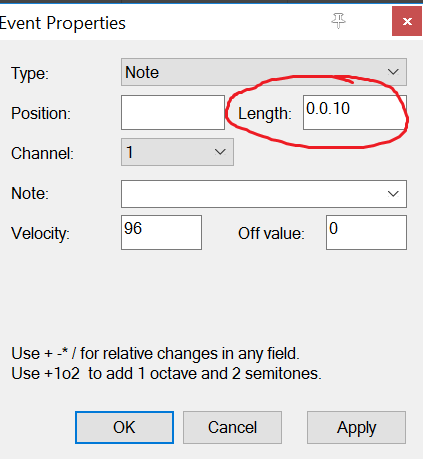Click the Off value field showing 0
Image resolution: width=423 pixels, height=459 pixels.
[x=366, y=232]
